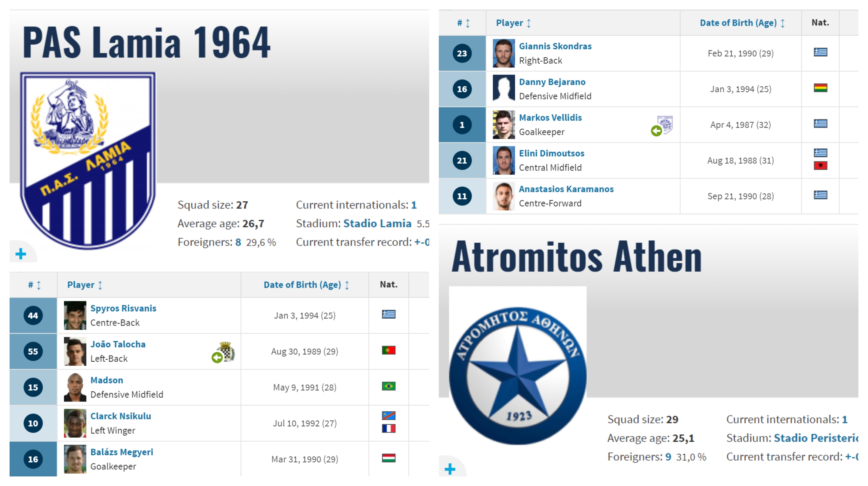
Task: Click Greek flag in Skondras row
Action: (x=820, y=52)
